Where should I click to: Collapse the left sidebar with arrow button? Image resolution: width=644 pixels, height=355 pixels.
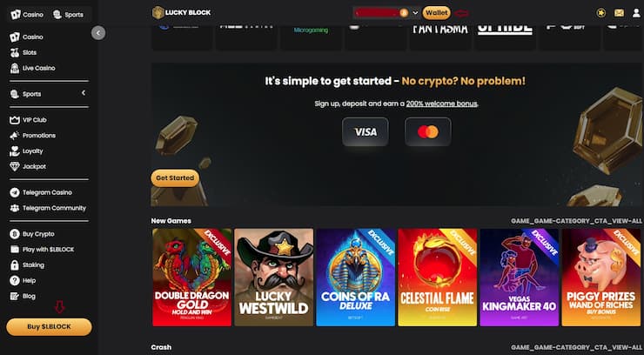(98, 33)
